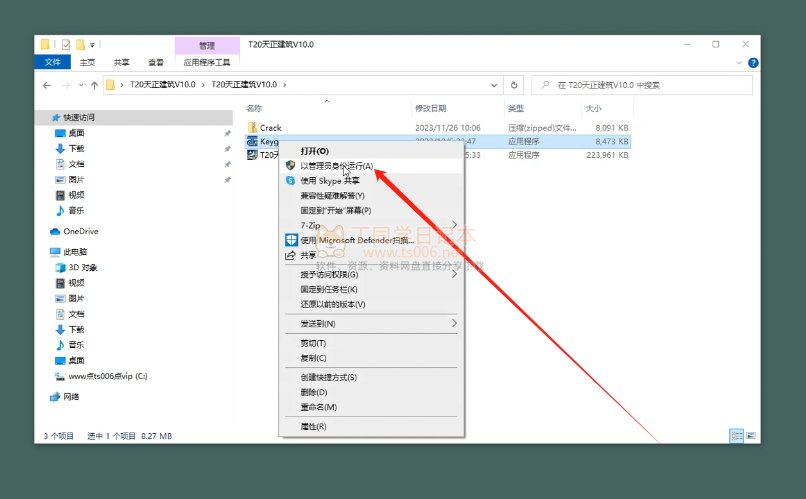
Task: Click the first T20天正建筑V10.0 breadcrumb
Action: [x=162, y=85]
